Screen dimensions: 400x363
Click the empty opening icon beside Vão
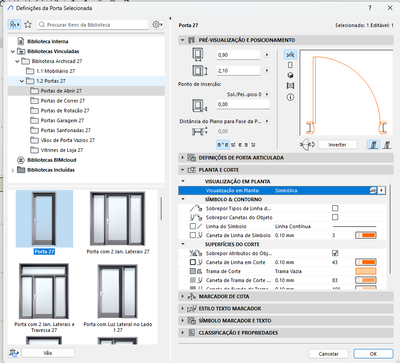[14, 353]
